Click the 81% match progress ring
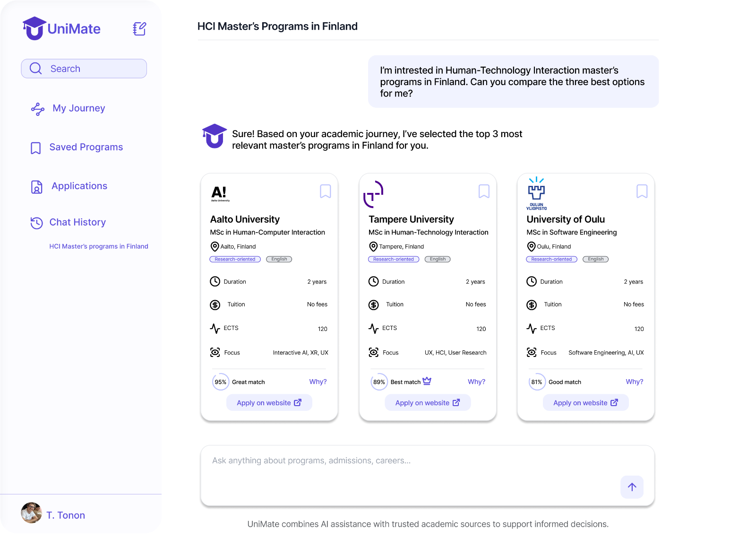This screenshot has width=756, height=538. [x=537, y=382]
